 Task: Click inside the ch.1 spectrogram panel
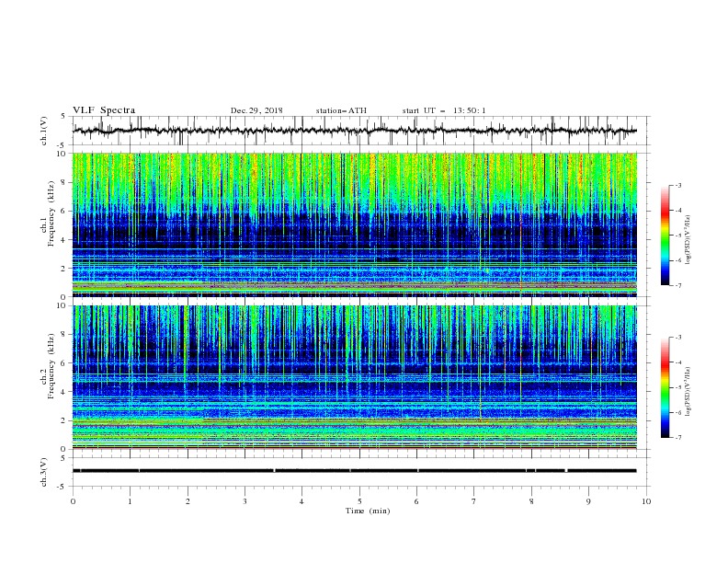tap(355, 224)
